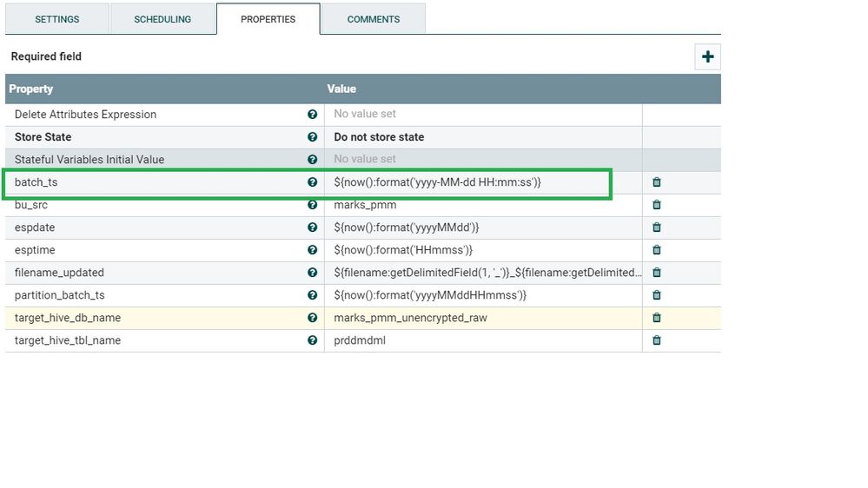This screenshot has width=868, height=488.
Task: Select the Store State property name
Action: (x=43, y=136)
